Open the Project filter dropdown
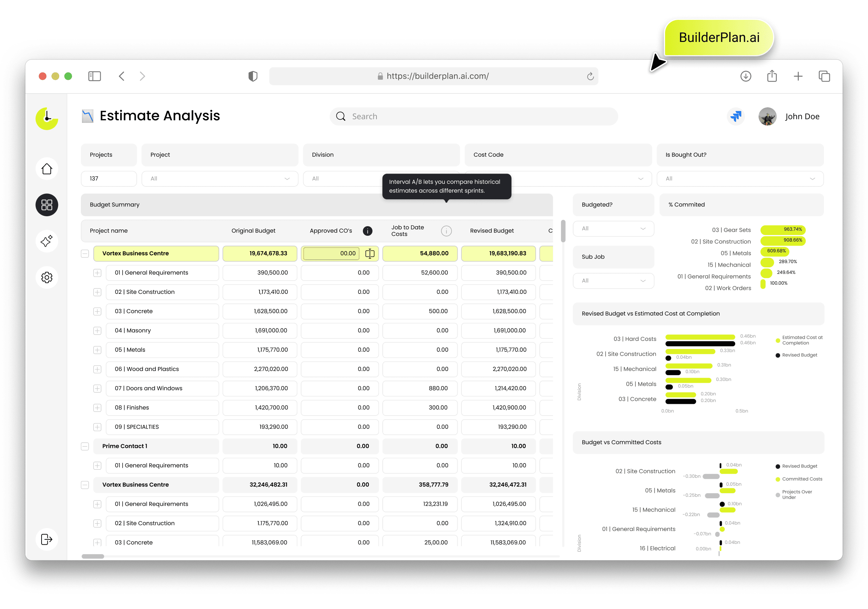 (x=219, y=178)
